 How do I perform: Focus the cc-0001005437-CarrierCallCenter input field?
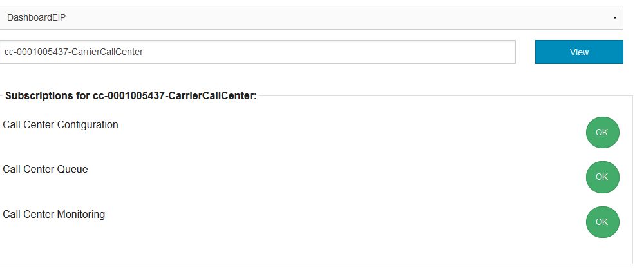pyautogui.click(x=258, y=52)
